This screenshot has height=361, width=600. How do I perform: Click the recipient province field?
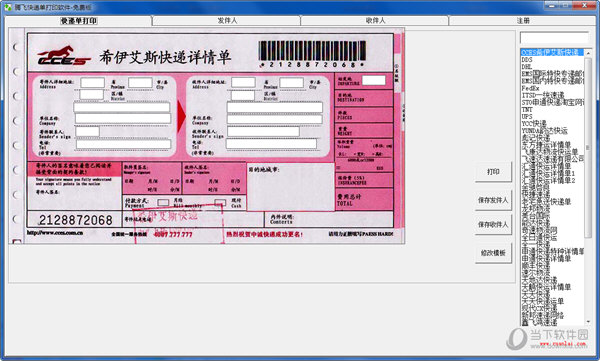(x=243, y=82)
